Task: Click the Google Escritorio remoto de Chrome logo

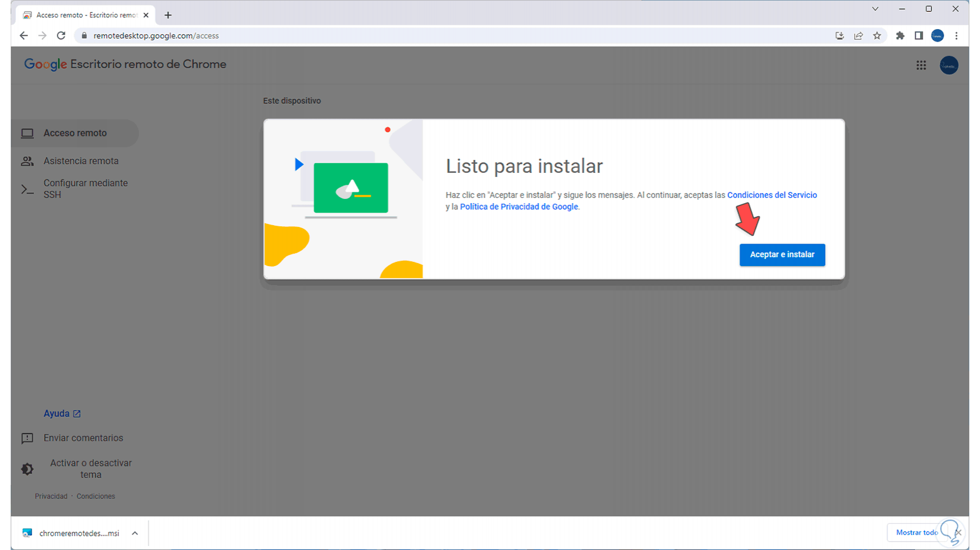Action: (125, 64)
